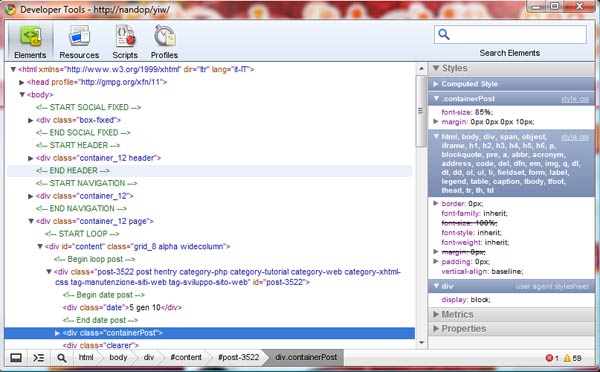Select the End date post comment
Screen dimensions: 600x372
click(x=100, y=320)
